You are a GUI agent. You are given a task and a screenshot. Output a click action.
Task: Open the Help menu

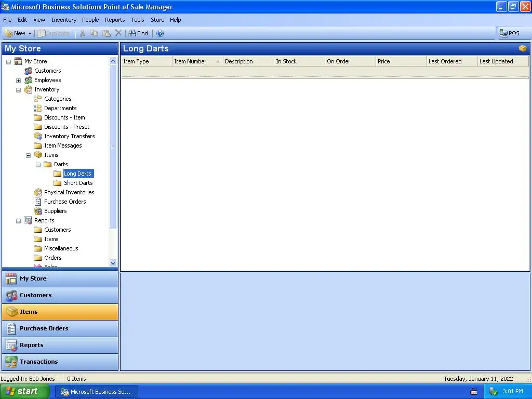[176, 20]
